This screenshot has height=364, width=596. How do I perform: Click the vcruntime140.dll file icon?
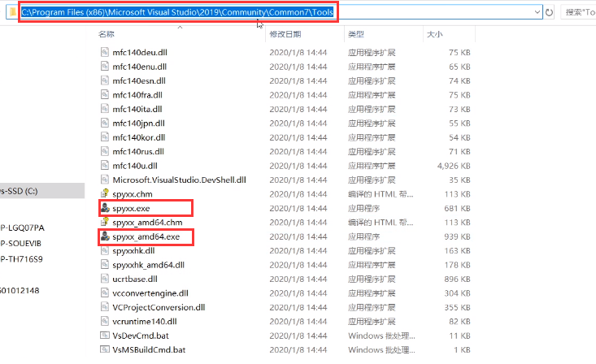click(x=105, y=322)
